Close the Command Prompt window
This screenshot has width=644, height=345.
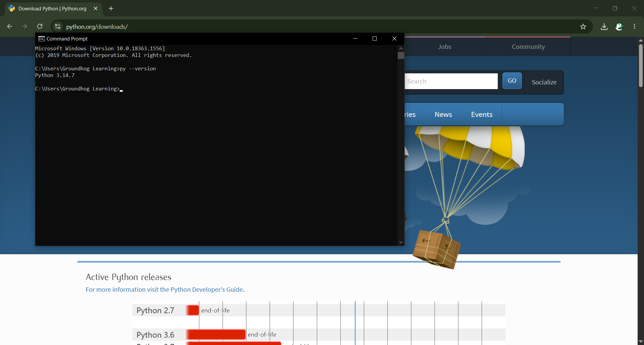394,39
